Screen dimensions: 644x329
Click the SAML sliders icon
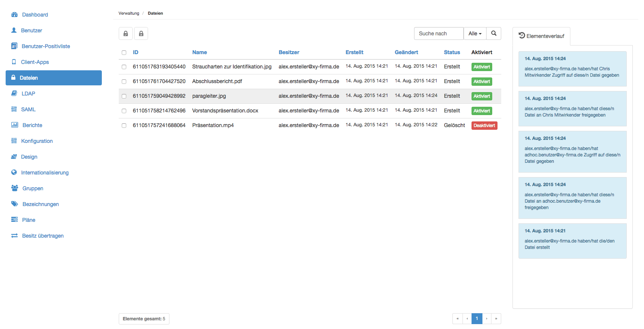pos(14,109)
